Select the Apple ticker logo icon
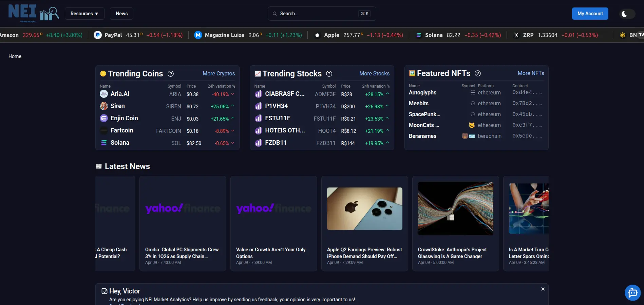Image resolution: width=644 pixels, height=305 pixels. click(317, 35)
